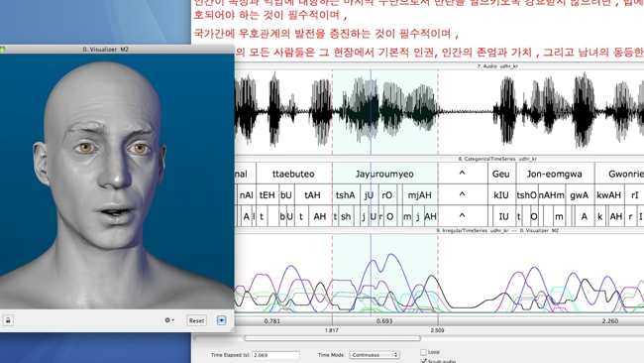Image resolution: width=644 pixels, height=363 pixels.
Task: Enable the Loop checkbox
Action: click(423, 352)
